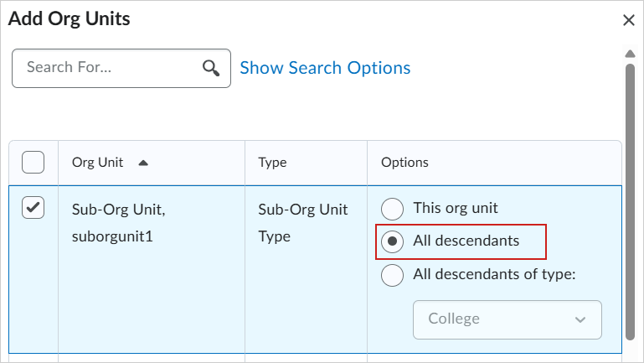Image resolution: width=644 pixels, height=363 pixels.
Task: Click the magnifying glass search icon
Action: coord(211,68)
